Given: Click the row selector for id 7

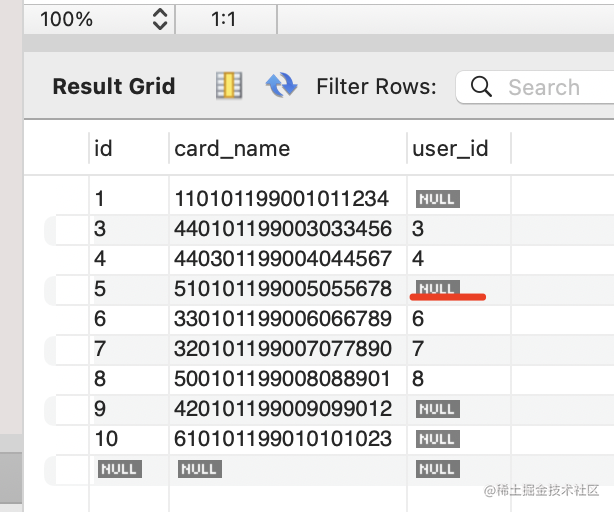Looking at the screenshot, I should pos(66,349).
